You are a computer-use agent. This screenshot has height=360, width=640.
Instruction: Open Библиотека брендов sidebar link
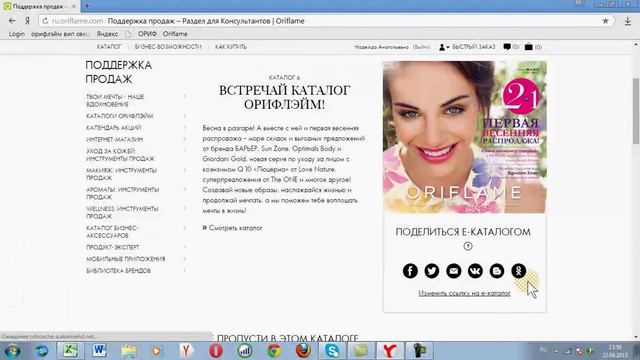118,271
